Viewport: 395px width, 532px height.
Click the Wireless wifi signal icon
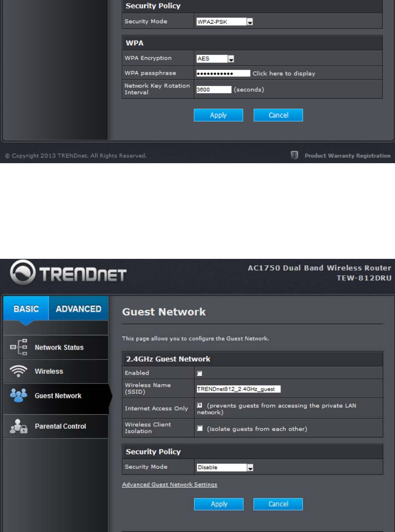pos(19,371)
